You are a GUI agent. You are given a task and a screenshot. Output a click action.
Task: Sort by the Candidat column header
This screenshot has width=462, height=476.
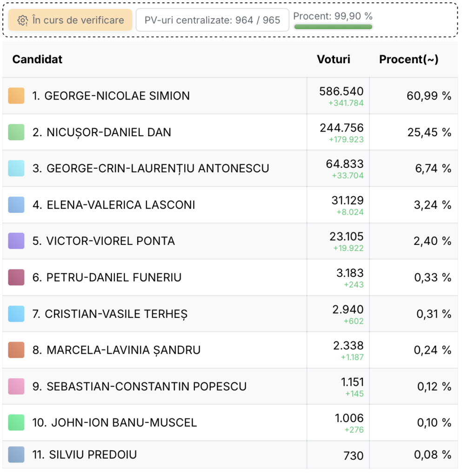tap(37, 59)
